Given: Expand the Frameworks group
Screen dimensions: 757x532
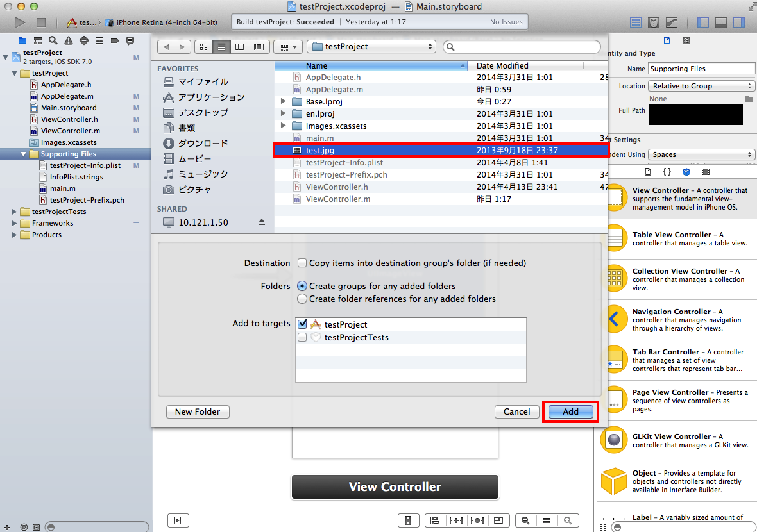Looking at the screenshot, I should tap(15, 223).
